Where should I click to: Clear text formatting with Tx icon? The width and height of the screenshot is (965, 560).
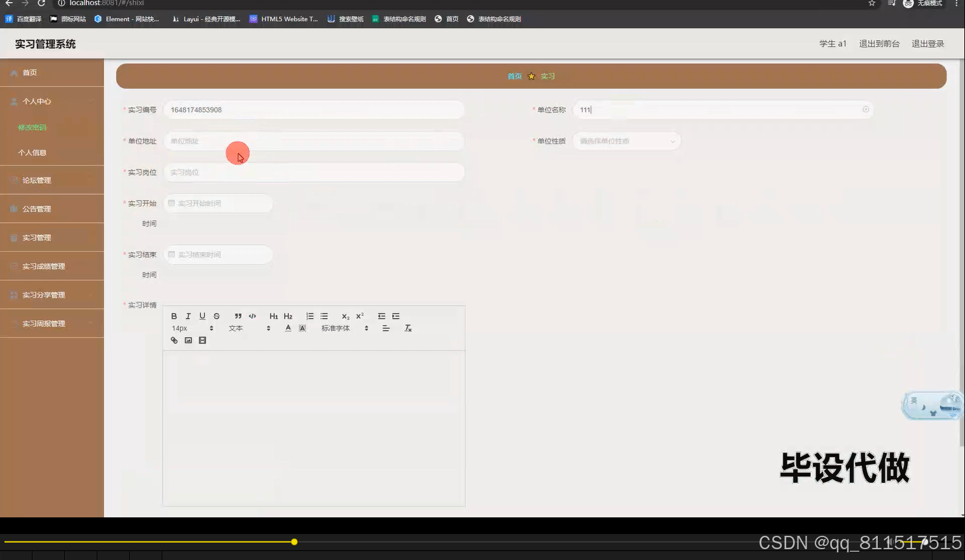coord(408,328)
